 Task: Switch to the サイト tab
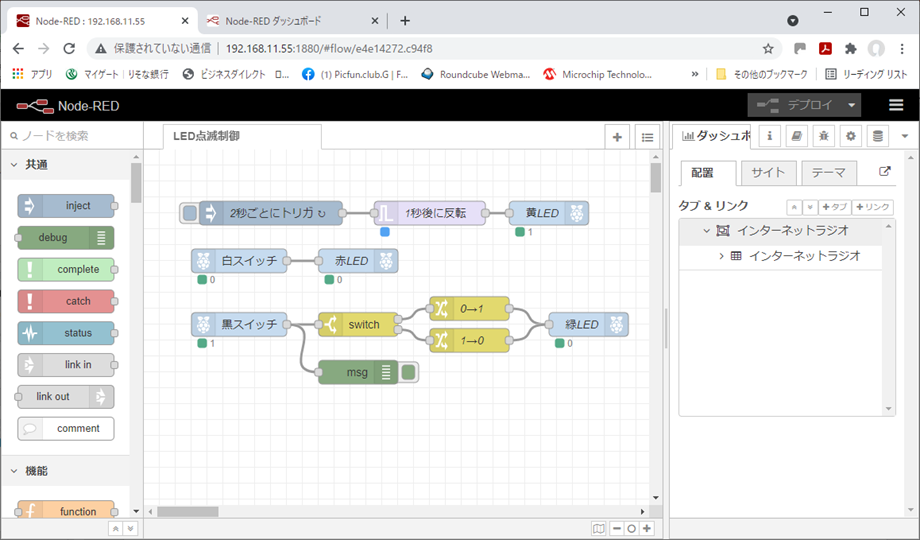point(768,172)
